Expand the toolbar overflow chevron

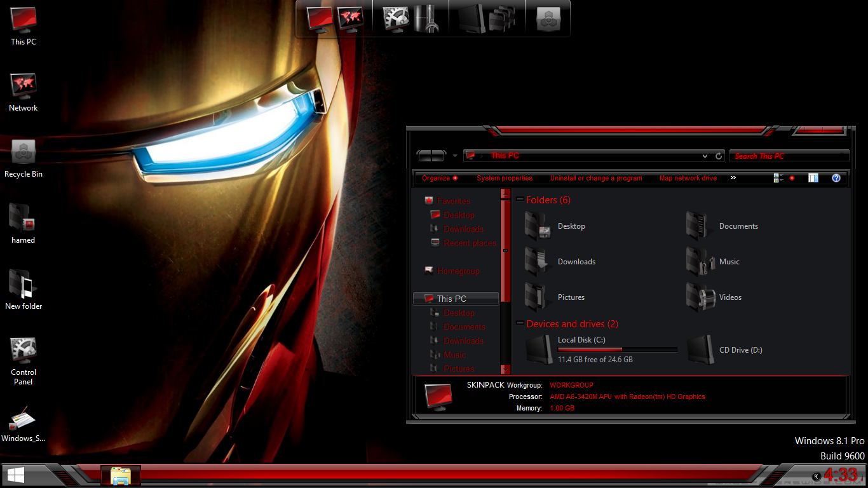click(x=733, y=178)
